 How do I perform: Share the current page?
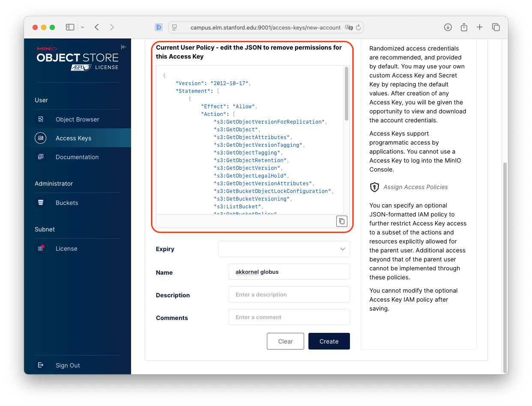click(x=463, y=27)
